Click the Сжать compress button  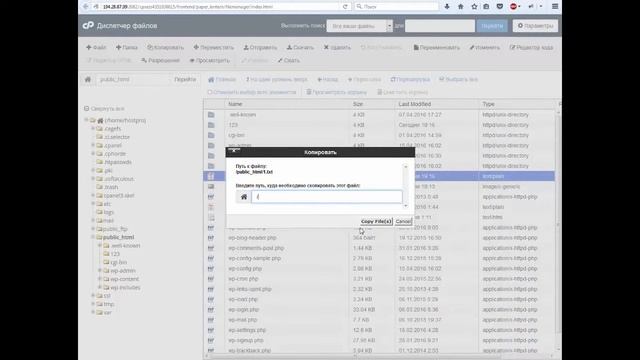[x=289, y=60]
